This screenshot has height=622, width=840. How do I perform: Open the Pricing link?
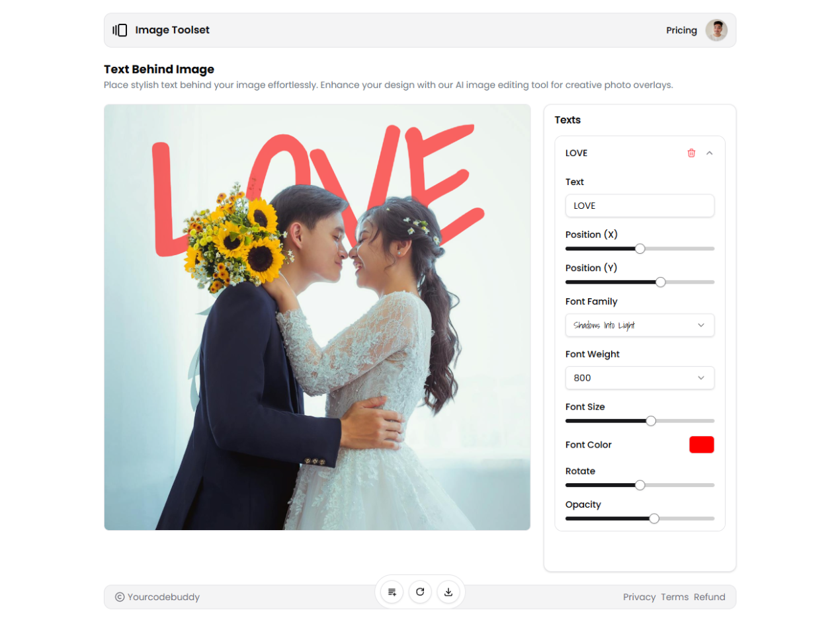pyautogui.click(x=681, y=30)
